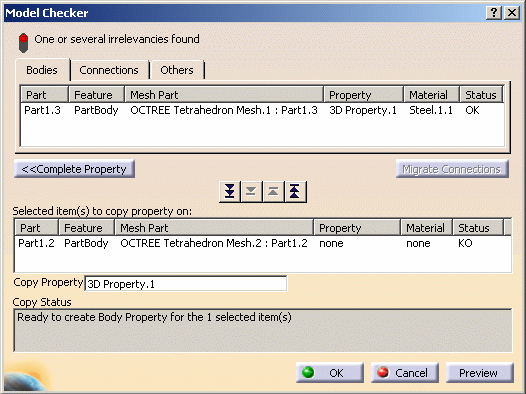Image resolution: width=526 pixels, height=394 pixels.
Task: Confirm with the OK button
Action: tap(330, 373)
